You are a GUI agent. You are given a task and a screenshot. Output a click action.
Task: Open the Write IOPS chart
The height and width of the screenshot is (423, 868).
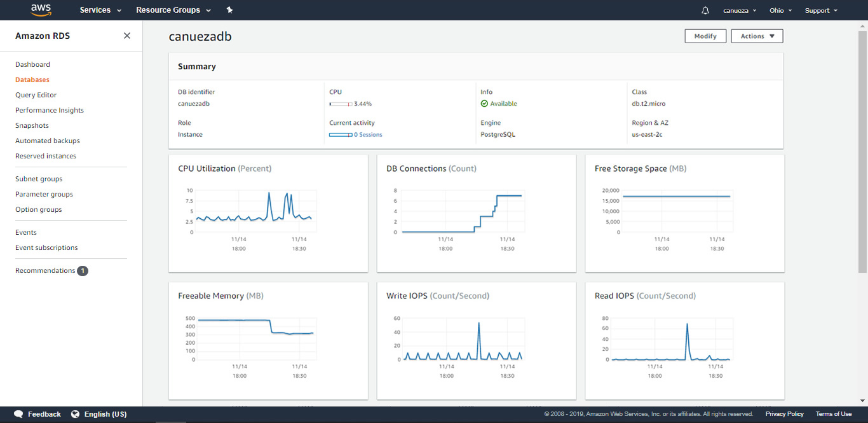pyautogui.click(x=477, y=340)
